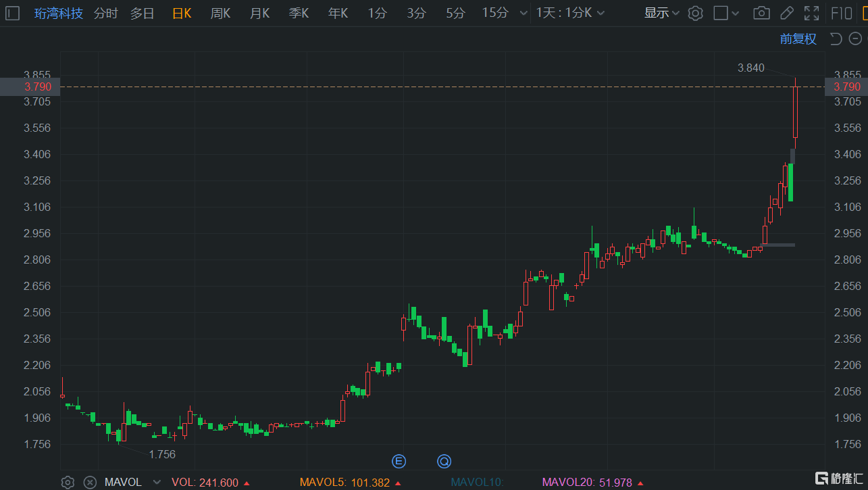This screenshot has width=868, height=490.
Task: Click the 3.840 high price label
Action: pos(751,68)
